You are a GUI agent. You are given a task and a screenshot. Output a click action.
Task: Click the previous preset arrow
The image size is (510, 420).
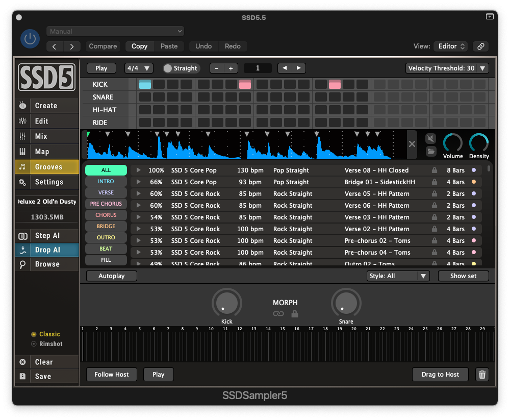[x=55, y=46]
